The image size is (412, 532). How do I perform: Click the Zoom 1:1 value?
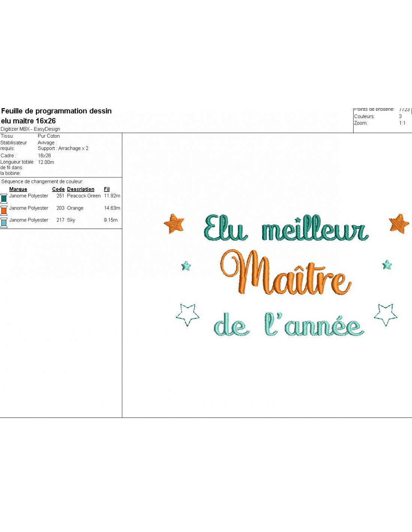[x=402, y=123]
